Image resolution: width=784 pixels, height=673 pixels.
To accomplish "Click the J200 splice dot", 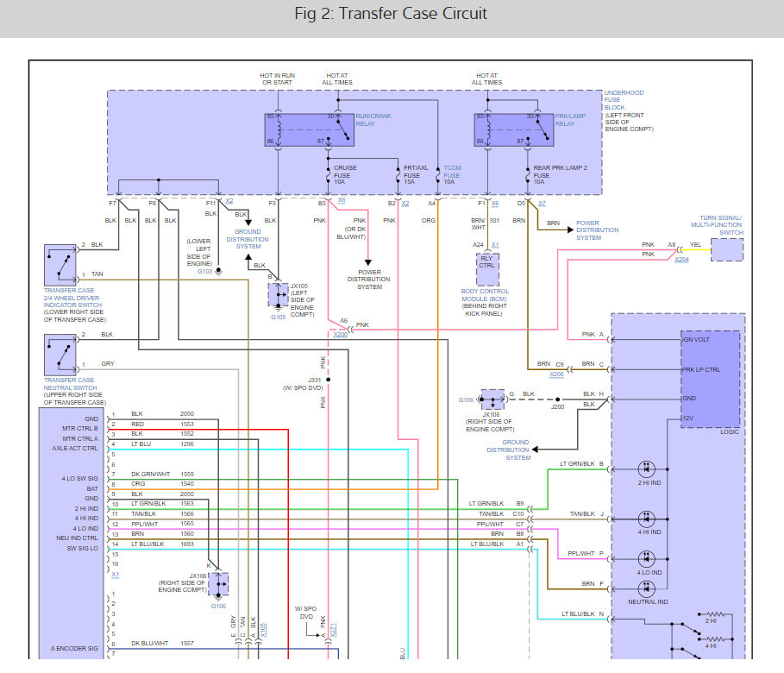I will pyautogui.click(x=557, y=399).
